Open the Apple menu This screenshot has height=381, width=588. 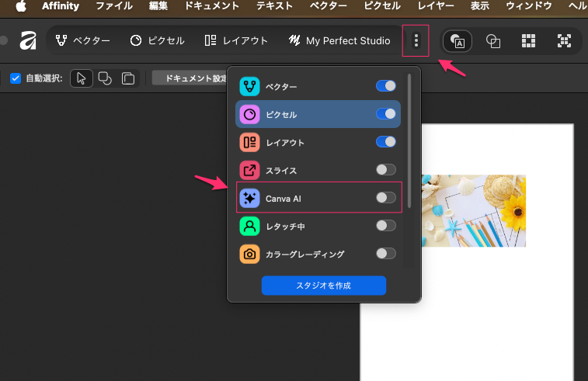[21, 5]
